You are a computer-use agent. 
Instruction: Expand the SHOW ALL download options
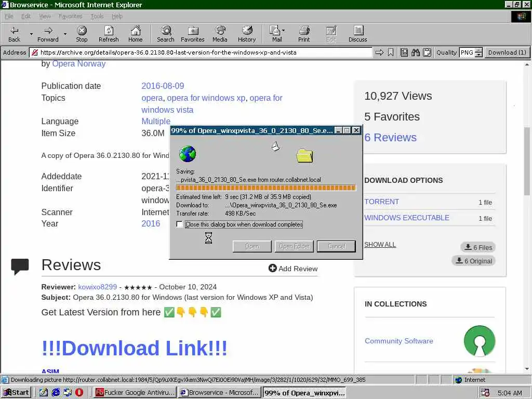pyautogui.click(x=380, y=245)
